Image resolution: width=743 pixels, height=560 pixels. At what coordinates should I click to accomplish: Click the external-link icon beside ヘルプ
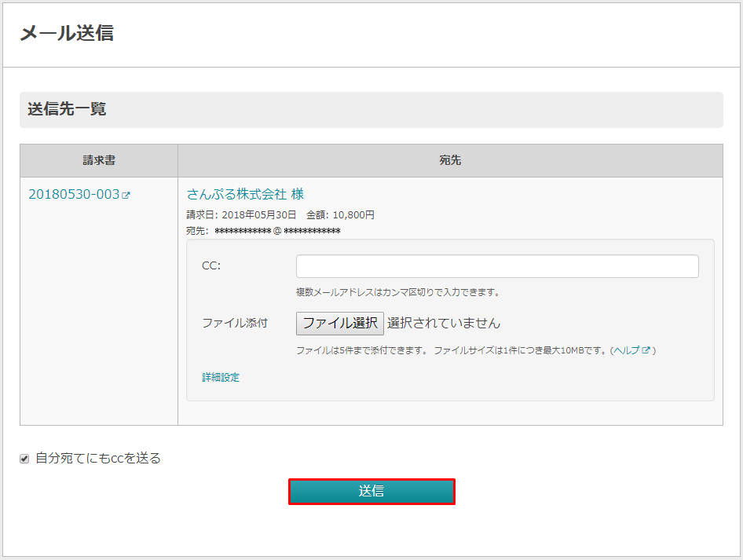(646, 351)
